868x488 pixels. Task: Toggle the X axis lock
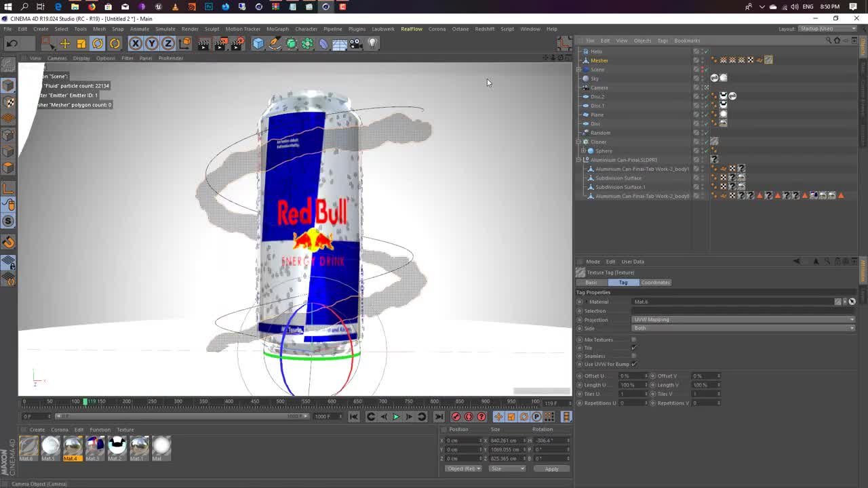point(135,43)
